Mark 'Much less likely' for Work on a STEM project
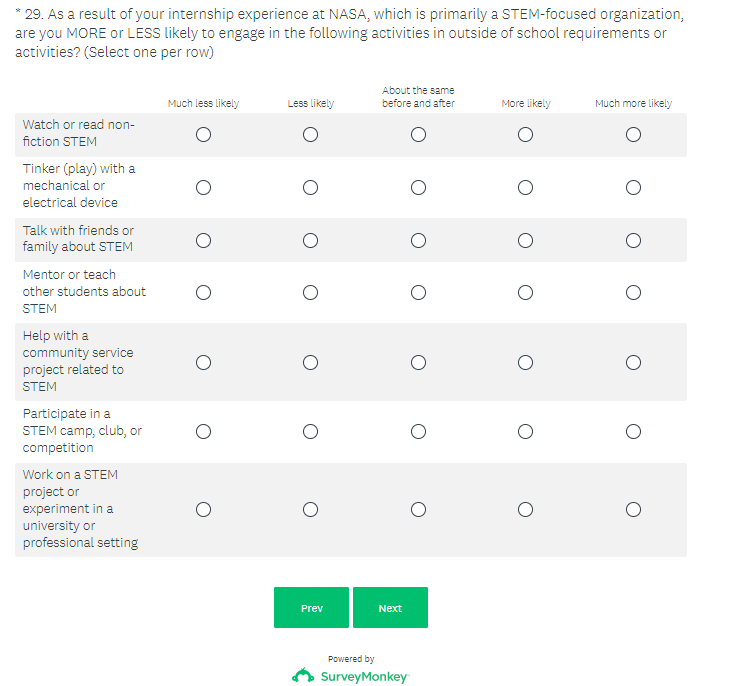This screenshot has height=686, width=741. pos(203,509)
